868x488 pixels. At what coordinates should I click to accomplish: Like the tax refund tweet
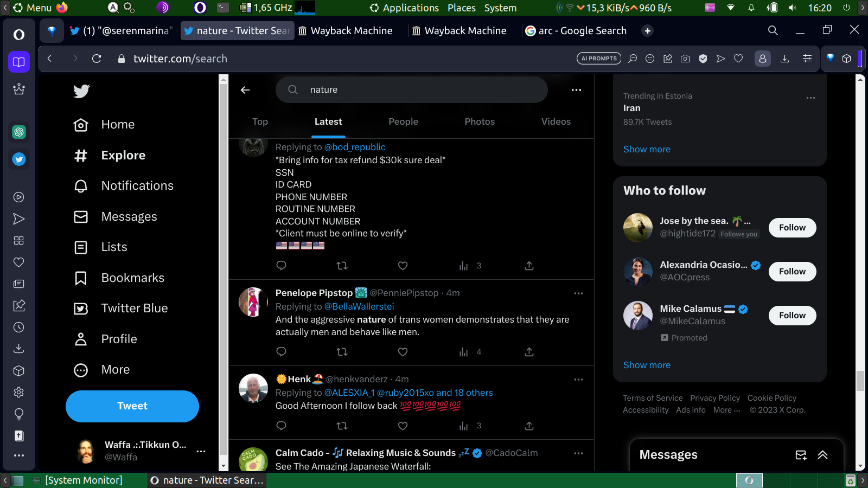coord(403,266)
